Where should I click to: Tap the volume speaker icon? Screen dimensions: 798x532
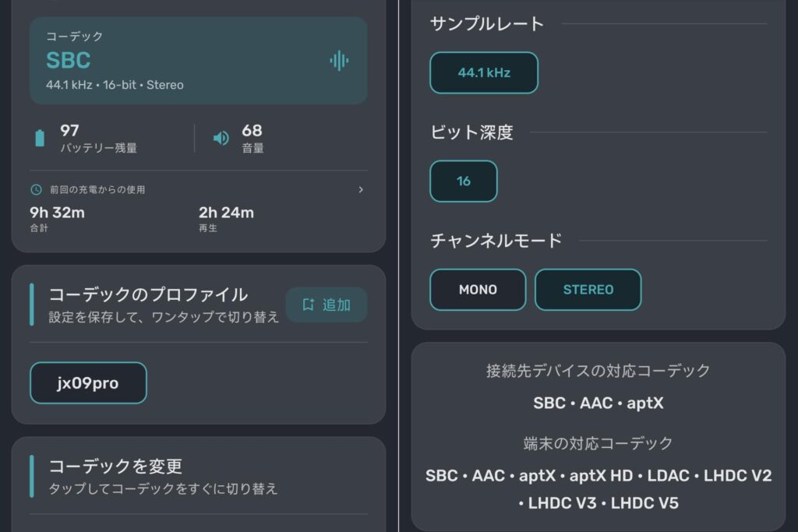click(x=221, y=138)
